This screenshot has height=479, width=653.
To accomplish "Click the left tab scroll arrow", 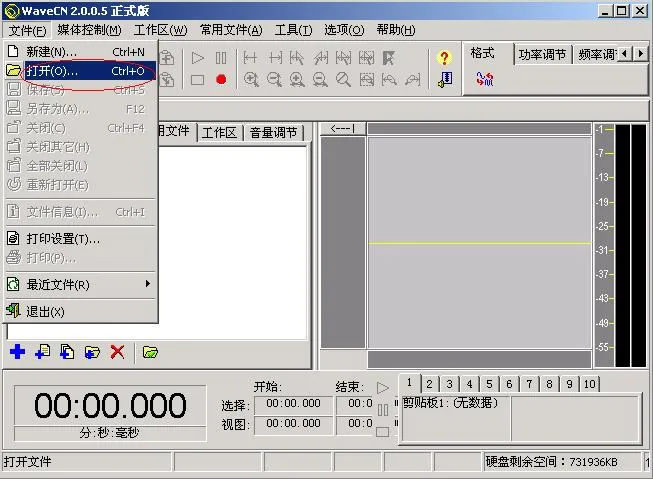I will coord(625,54).
